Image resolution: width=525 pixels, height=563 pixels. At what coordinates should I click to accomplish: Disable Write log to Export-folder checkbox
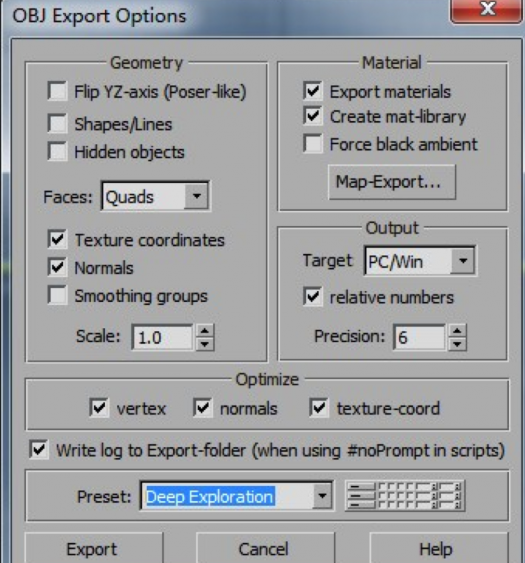tap(39, 450)
